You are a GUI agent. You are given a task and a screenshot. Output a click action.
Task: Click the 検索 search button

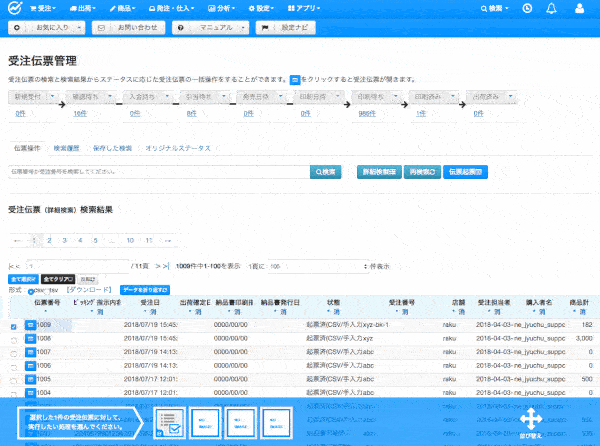pyautogui.click(x=325, y=172)
